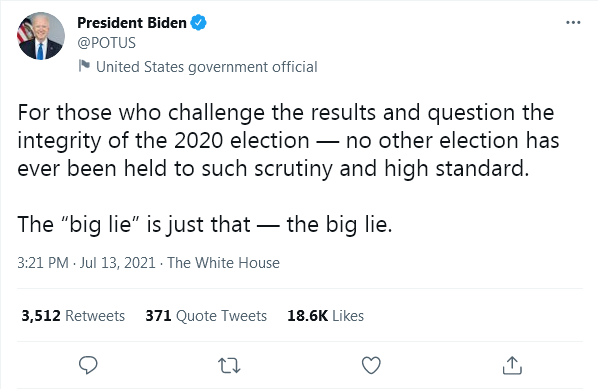
Task: Open the share tweet icon
Action: 512,365
